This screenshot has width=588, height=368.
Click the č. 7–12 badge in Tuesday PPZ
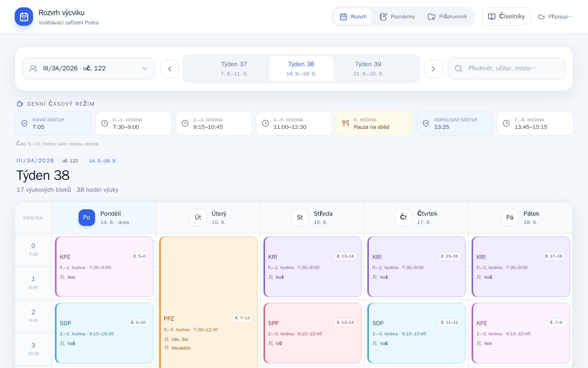(242, 318)
